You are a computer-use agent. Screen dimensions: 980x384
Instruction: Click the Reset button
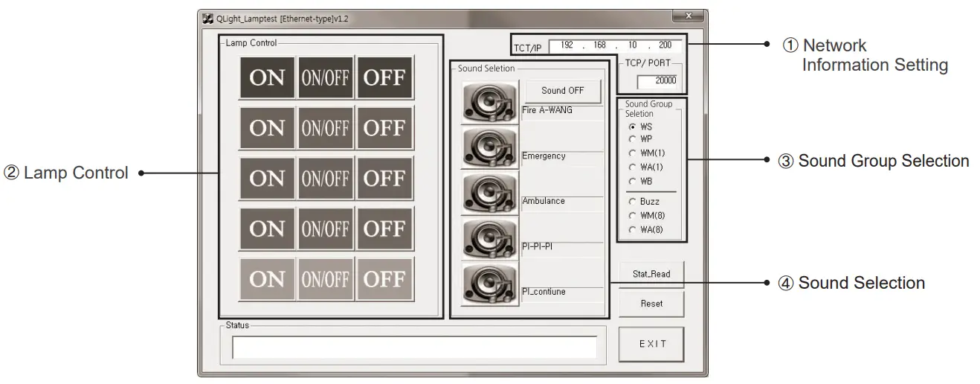coord(651,304)
